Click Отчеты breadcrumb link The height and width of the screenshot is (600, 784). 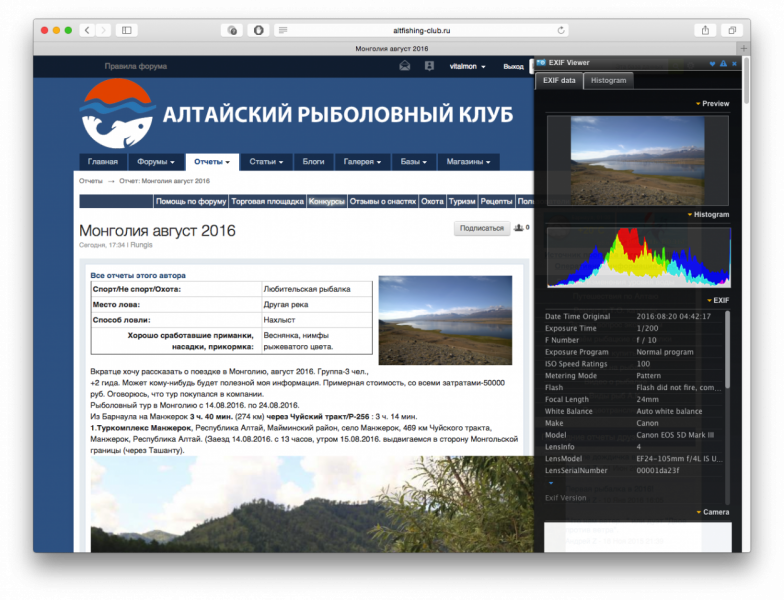point(90,181)
